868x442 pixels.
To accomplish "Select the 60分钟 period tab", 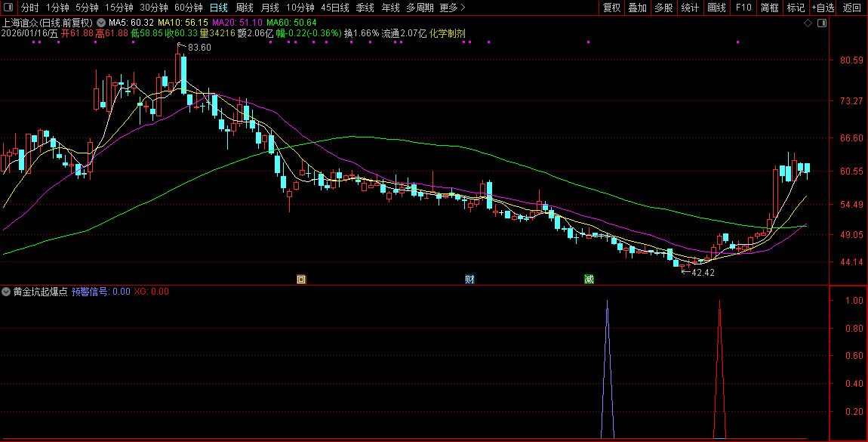I will 188,8.
